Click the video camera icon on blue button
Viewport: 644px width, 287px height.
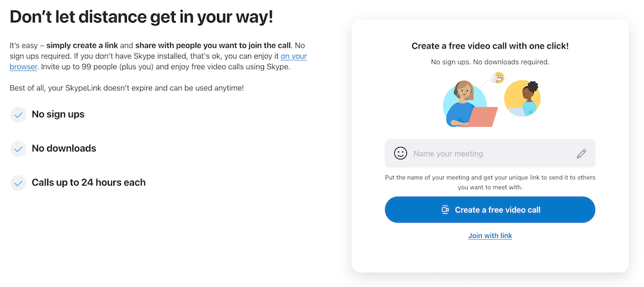[x=445, y=210]
